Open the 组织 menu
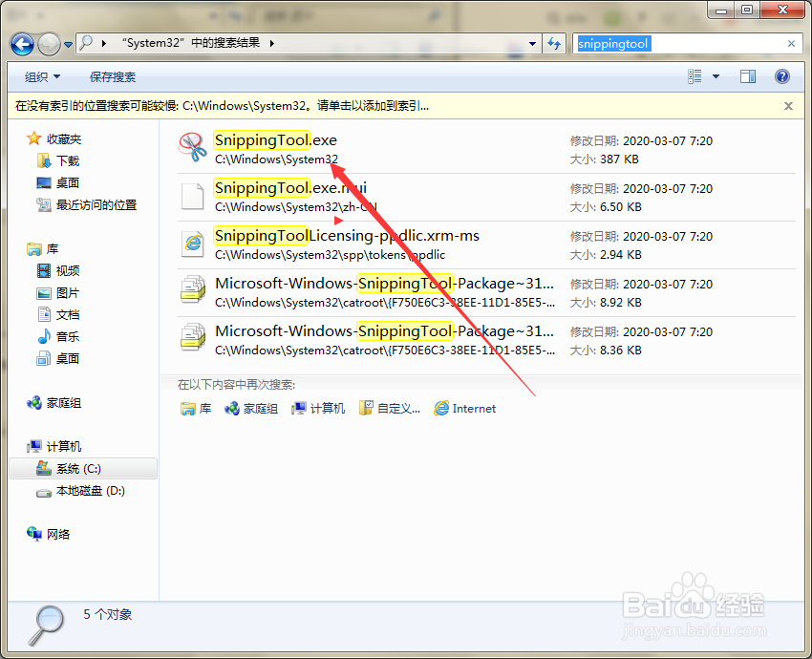 (x=42, y=77)
